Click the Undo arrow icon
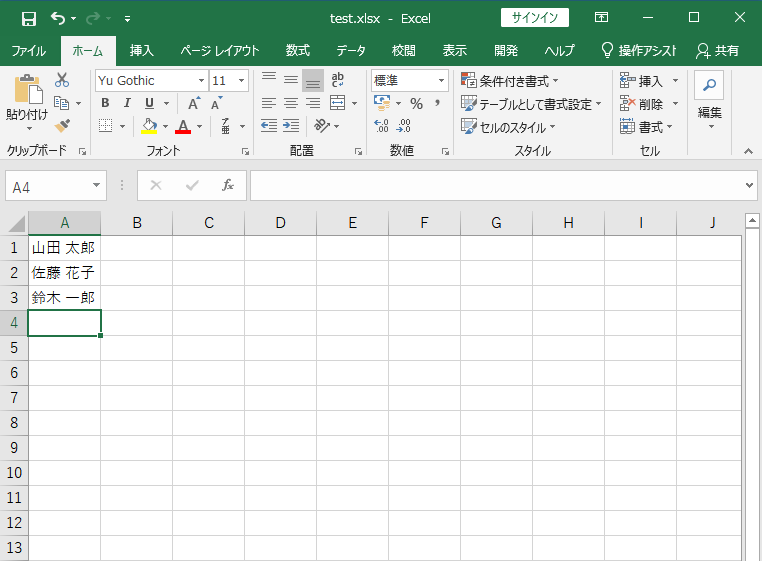 tap(58, 18)
